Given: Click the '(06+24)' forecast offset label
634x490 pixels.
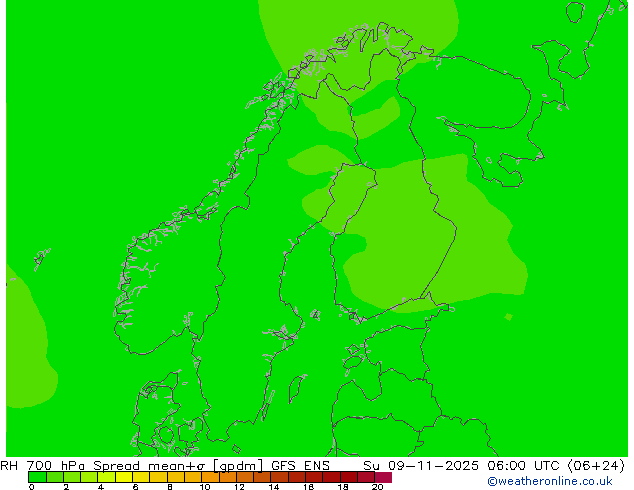Looking at the screenshot, I should click(x=596, y=465).
